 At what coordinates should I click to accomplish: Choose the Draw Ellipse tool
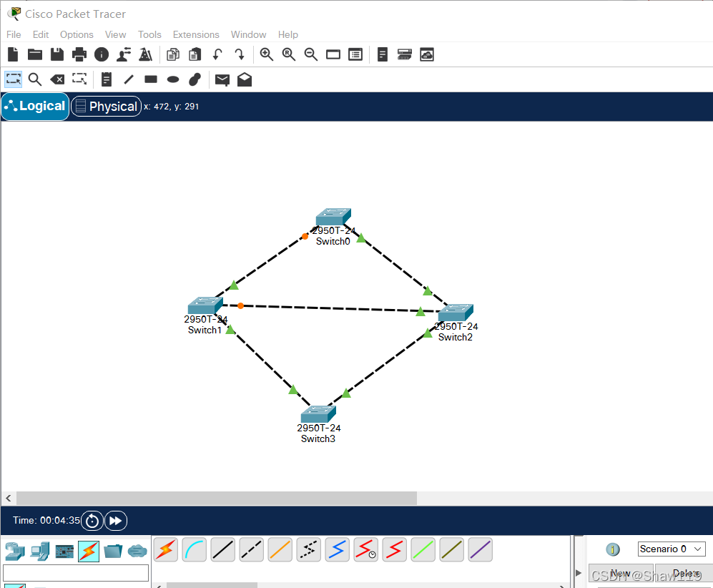click(x=173, y=79)
